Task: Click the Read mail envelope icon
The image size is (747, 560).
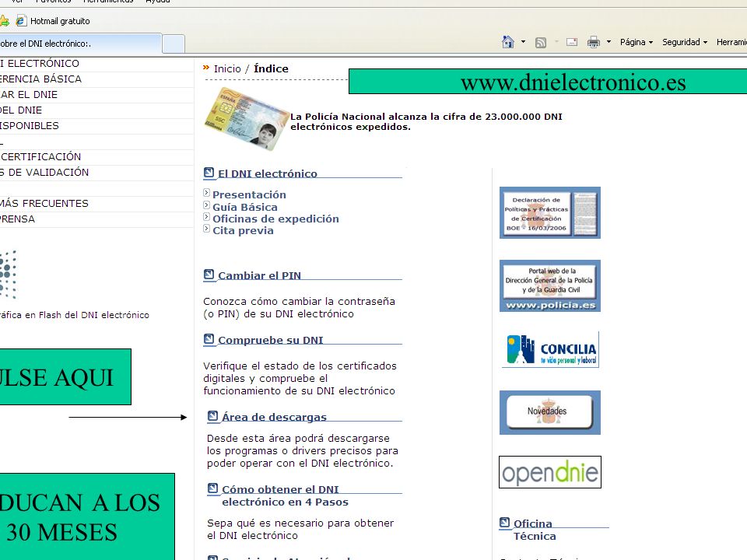Action: click(x=572, y=42)
